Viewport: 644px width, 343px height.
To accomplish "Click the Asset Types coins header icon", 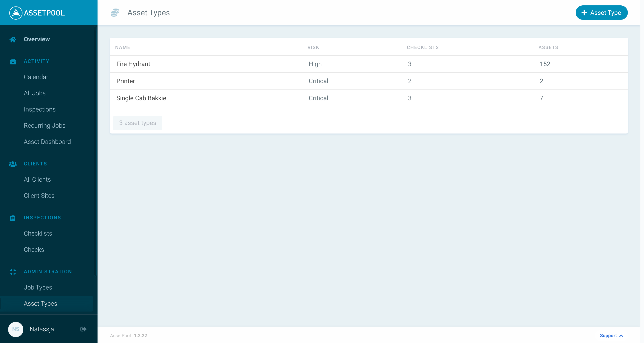I will point(115,13).
